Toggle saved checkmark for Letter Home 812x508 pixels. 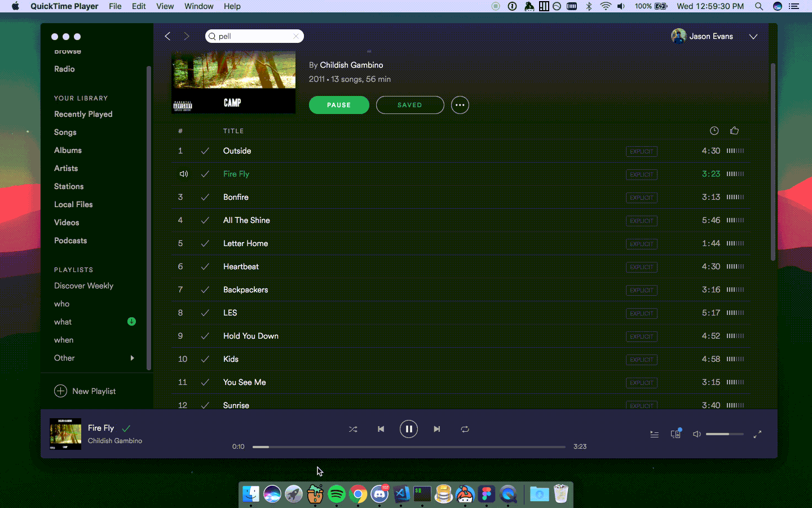click(x=205, y=243)
